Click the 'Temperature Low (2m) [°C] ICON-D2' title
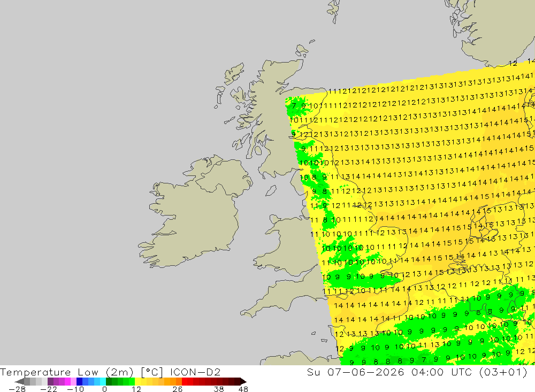 (110, 372)
